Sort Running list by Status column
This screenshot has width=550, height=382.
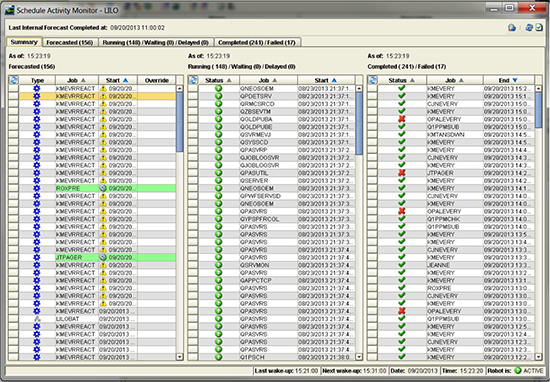(219, 80)
